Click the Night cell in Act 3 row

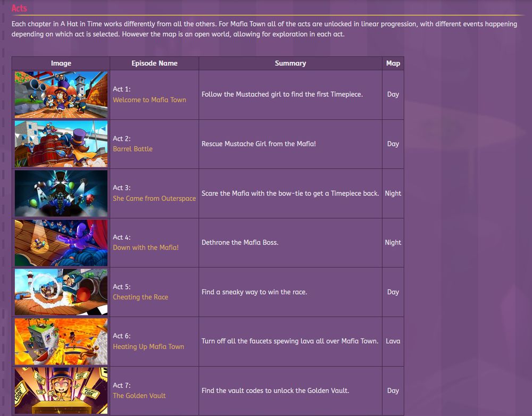point(393,194)
